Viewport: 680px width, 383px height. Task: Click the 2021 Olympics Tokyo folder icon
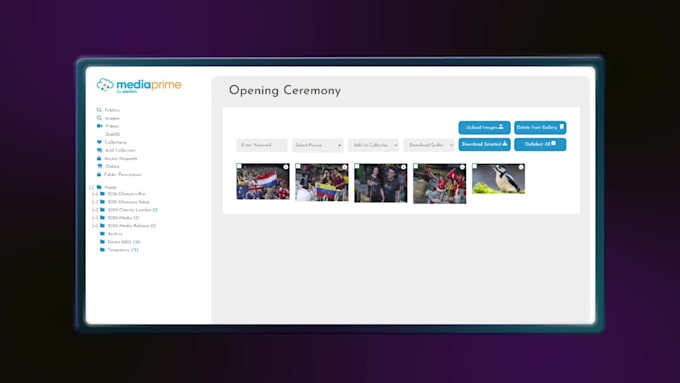click(102, 202)
